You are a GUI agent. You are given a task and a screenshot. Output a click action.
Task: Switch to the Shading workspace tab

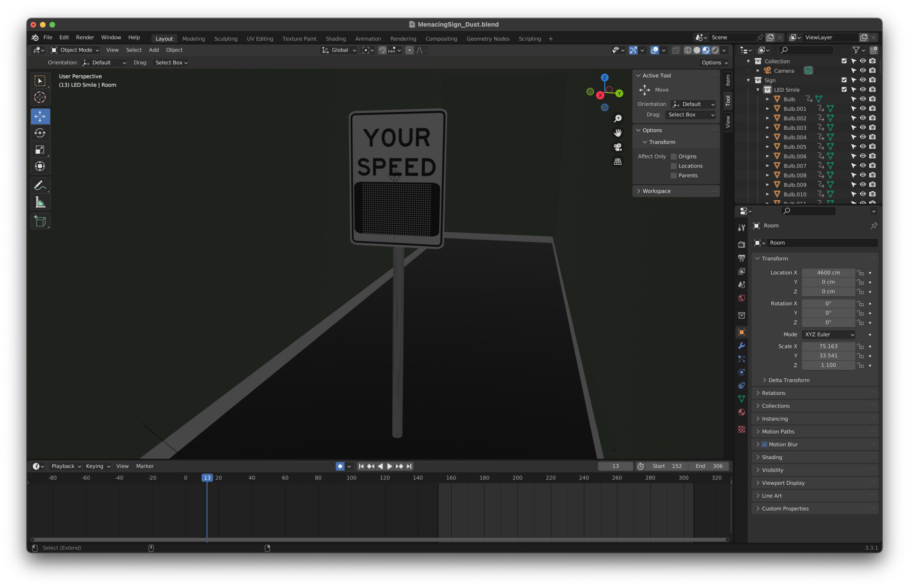click(x=335, y=39)
